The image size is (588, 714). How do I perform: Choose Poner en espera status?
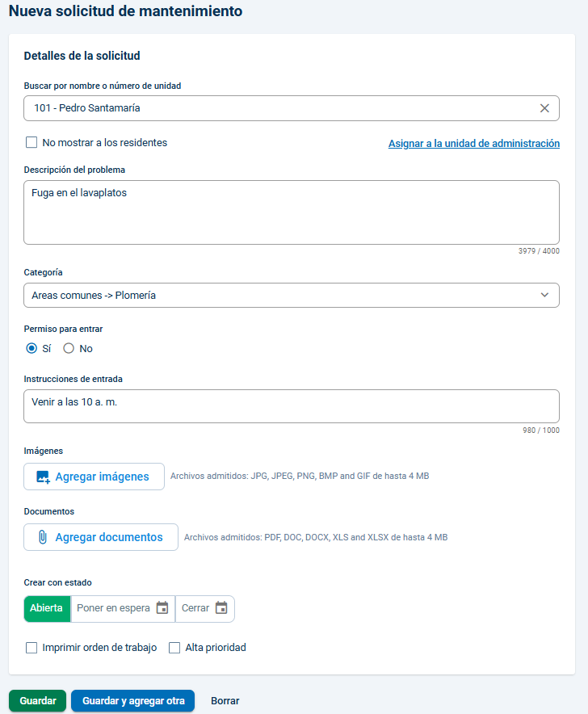point(123,608)
